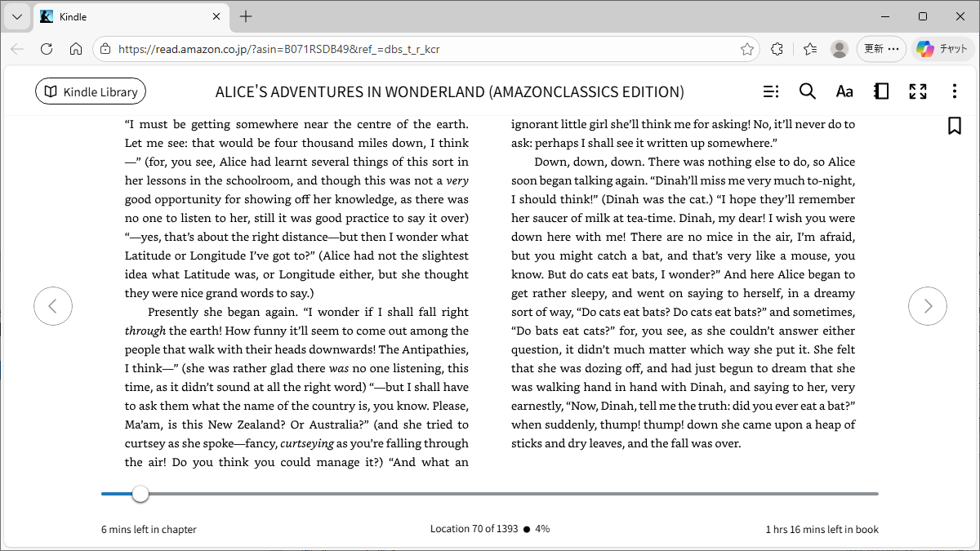
Task: Go to the next page arrow
Action: [x=928, y=306]
